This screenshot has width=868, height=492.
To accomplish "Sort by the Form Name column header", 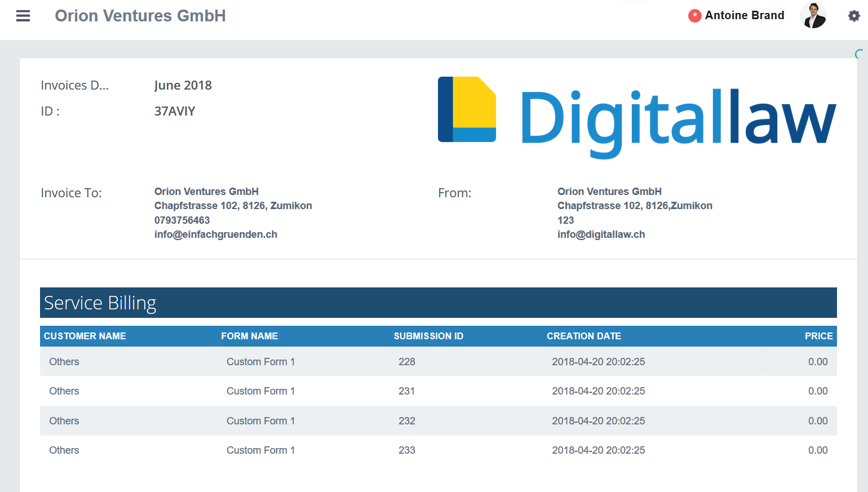I will click(249, 336).
